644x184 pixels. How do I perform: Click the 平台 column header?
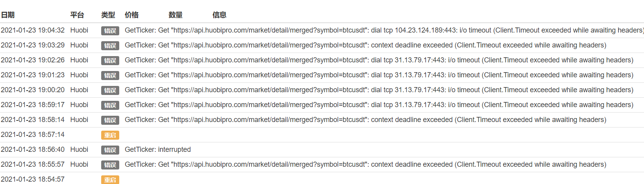pos(77,15)
